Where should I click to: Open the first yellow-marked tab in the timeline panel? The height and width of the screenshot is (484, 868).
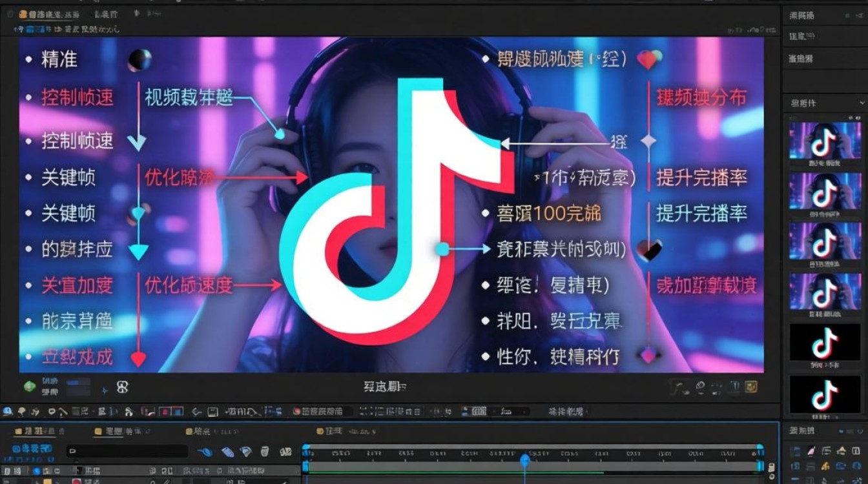pyautogui.click(x=39, y=431)
